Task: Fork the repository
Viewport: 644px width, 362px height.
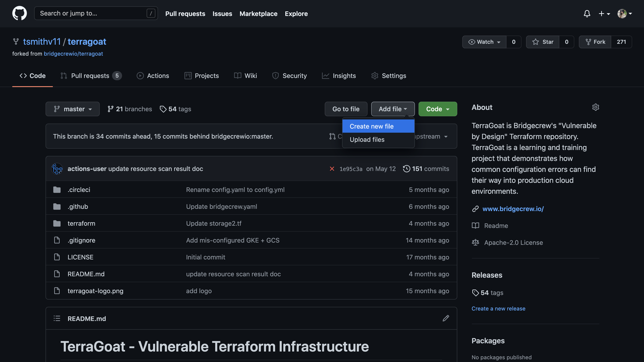Action: pyautogui.click(x=595, y=42)
